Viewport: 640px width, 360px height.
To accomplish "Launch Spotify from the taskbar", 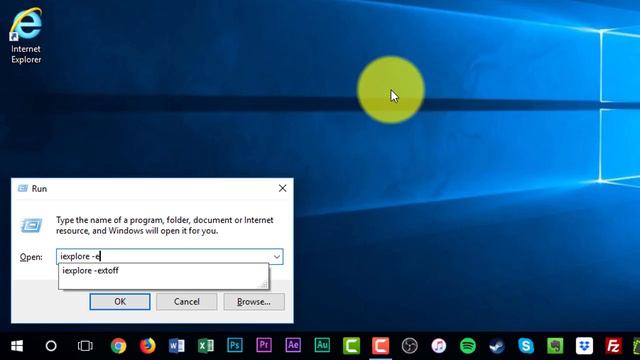I will [x=468, y=346].
